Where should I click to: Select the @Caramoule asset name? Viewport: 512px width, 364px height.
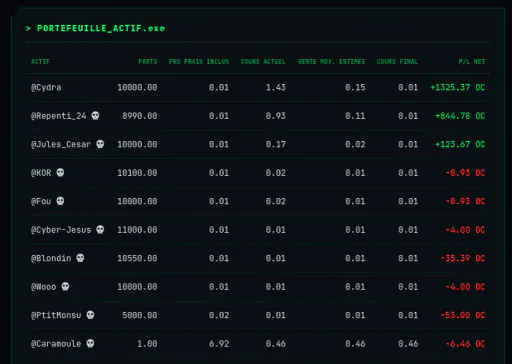pos(56,344)
